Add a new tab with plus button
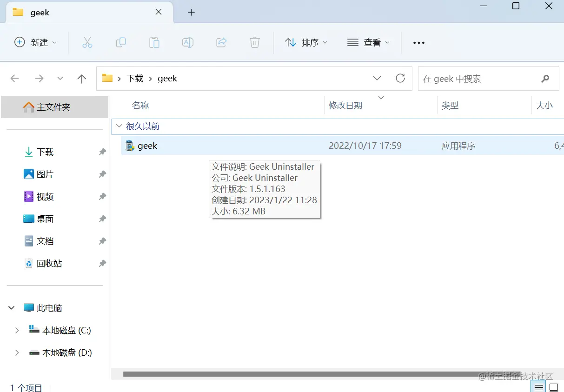The image size is (564, 392). (191, 13)
